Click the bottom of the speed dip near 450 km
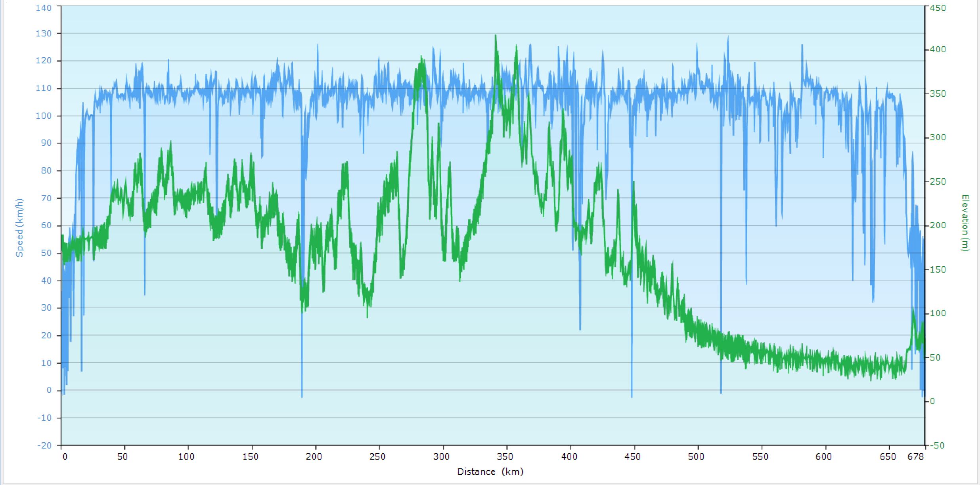The width and height of the screenshot is (980, 485). pos(632,397)
